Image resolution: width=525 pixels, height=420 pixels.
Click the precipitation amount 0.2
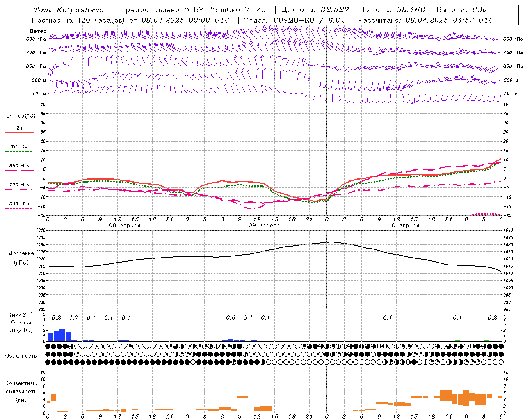click(x=492, y=317)
